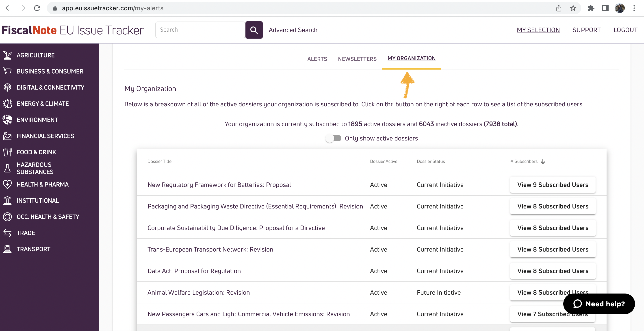Bookmark this page with the star icon
Viewport: 644px width, 331px height.
(x=573, y=8)
